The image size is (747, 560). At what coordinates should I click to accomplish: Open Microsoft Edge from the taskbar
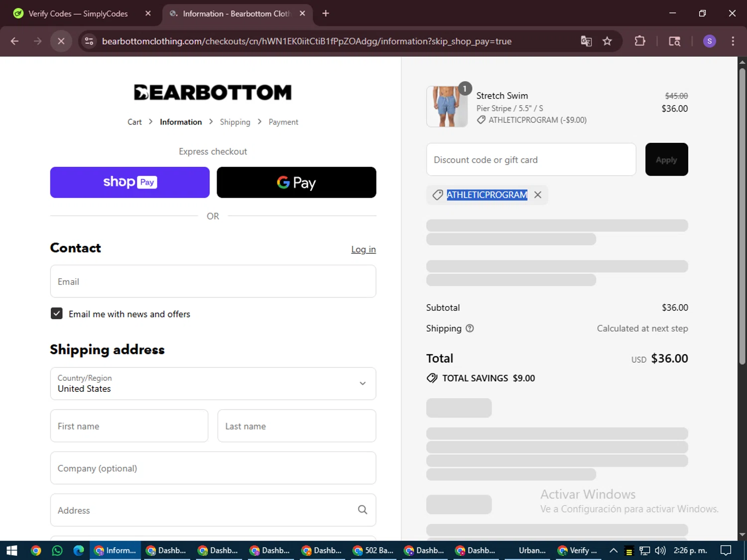(79, 551)
